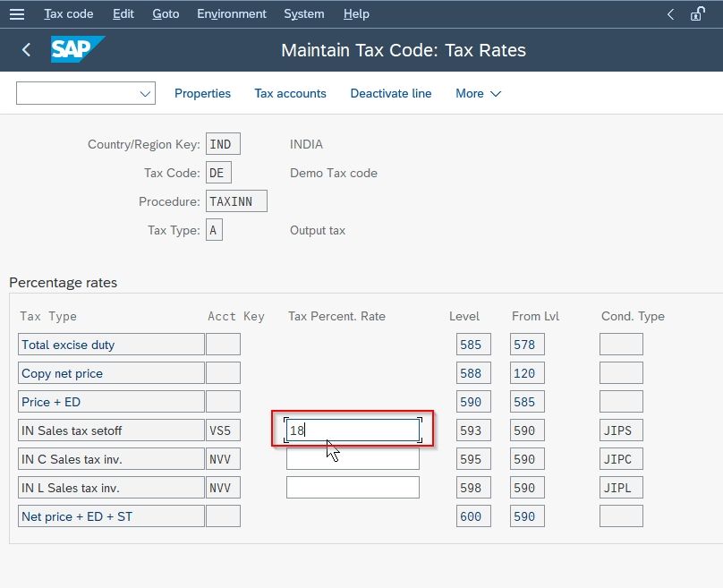Click the Procedure field TAXINN

click(x=236, y=201)
